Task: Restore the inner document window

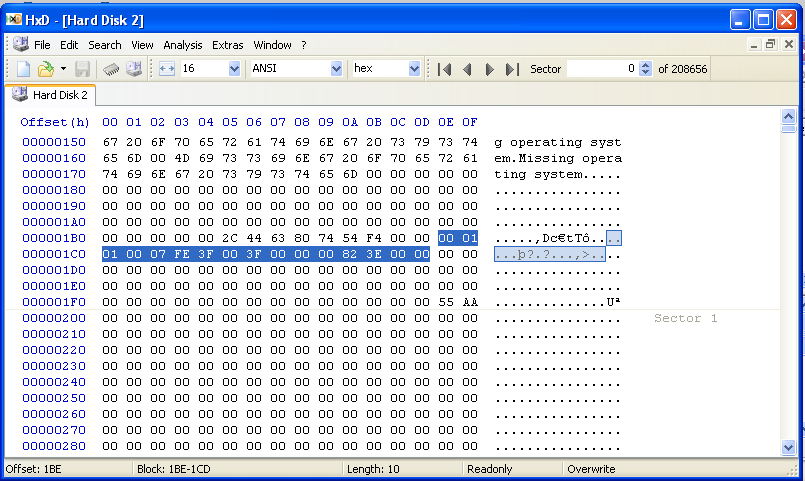Action: coord(771,45)
